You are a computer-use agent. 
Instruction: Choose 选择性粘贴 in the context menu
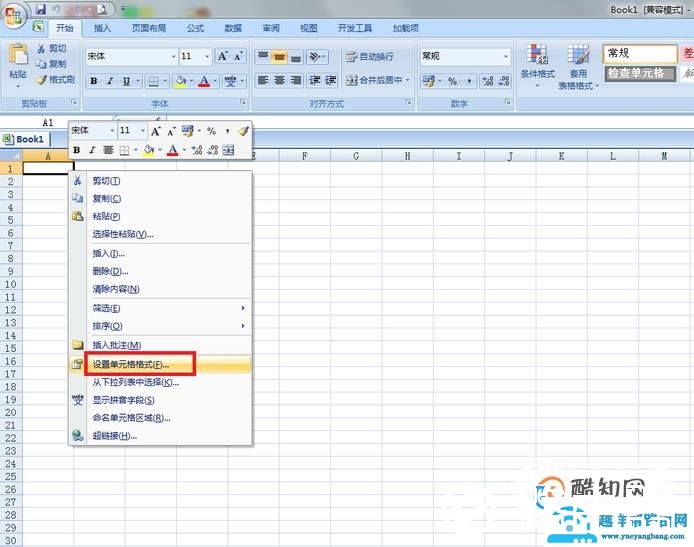point(160,234)
